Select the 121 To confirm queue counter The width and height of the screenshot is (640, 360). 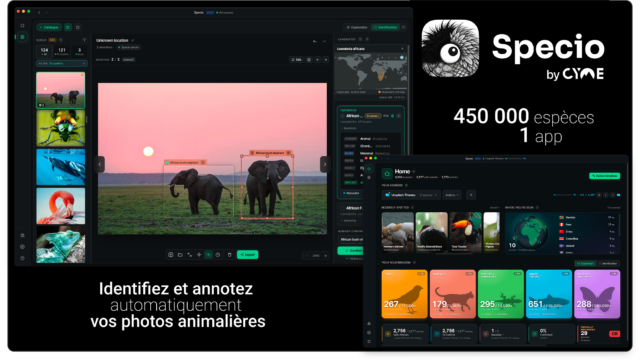pos(62,51)
